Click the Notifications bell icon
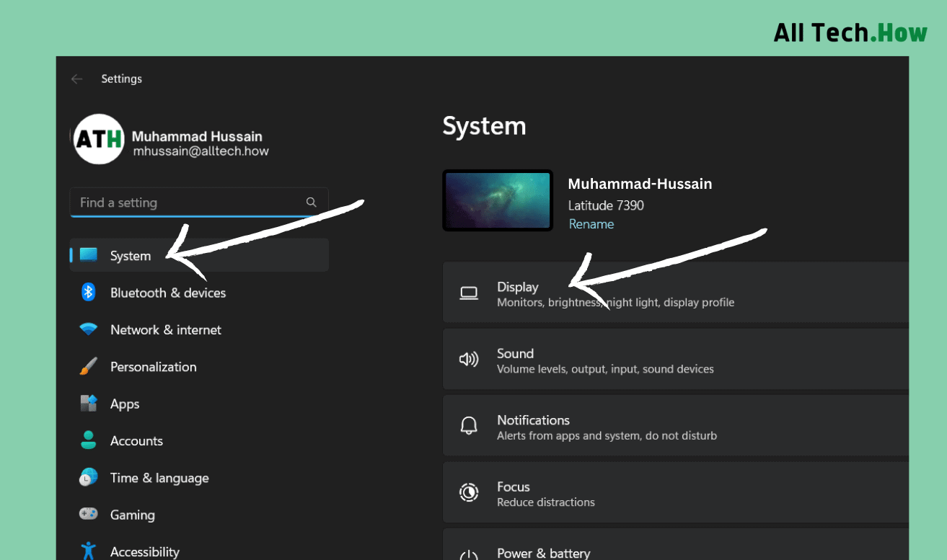Screen dimensions: 947x560 click(469, 425)
